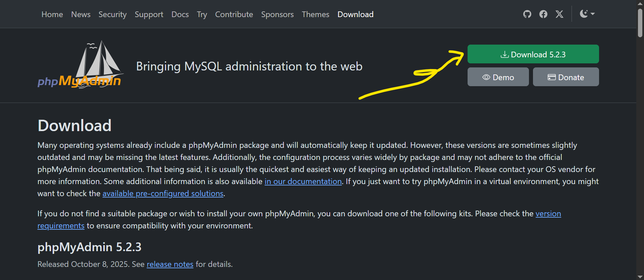Click the Donate button
This screenshot has height=280, width=644.
coord(566,77)
